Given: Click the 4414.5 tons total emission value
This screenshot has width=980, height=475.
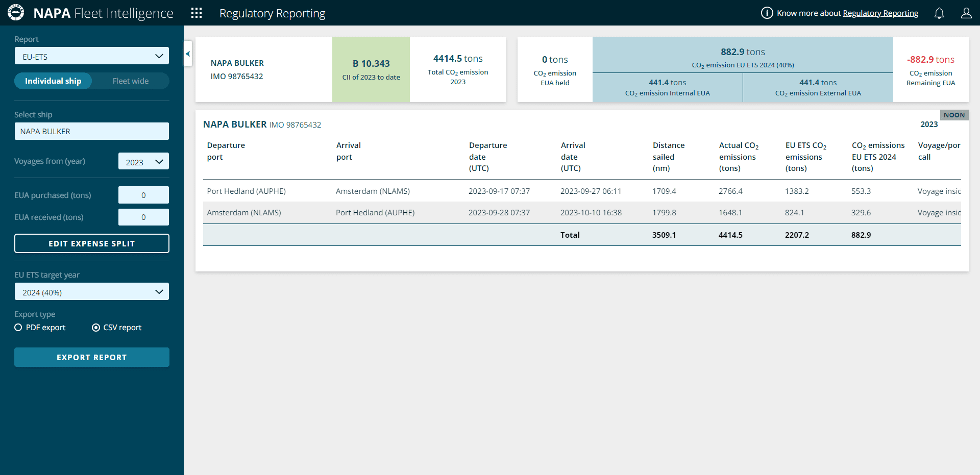Looking at the screenshot, I should point(458,59).
